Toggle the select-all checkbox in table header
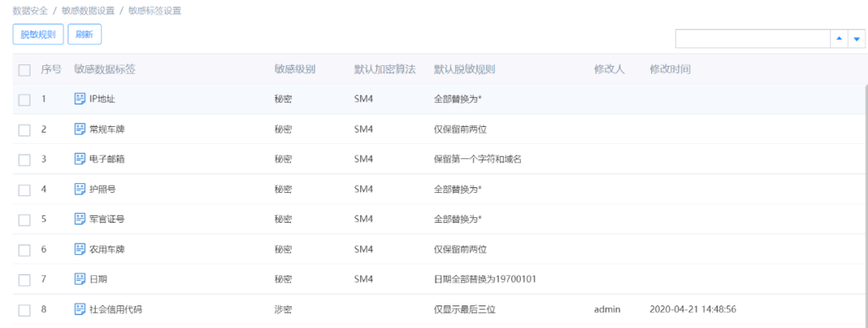Screen dimensions: 868x328 click(x=24, y=70)
